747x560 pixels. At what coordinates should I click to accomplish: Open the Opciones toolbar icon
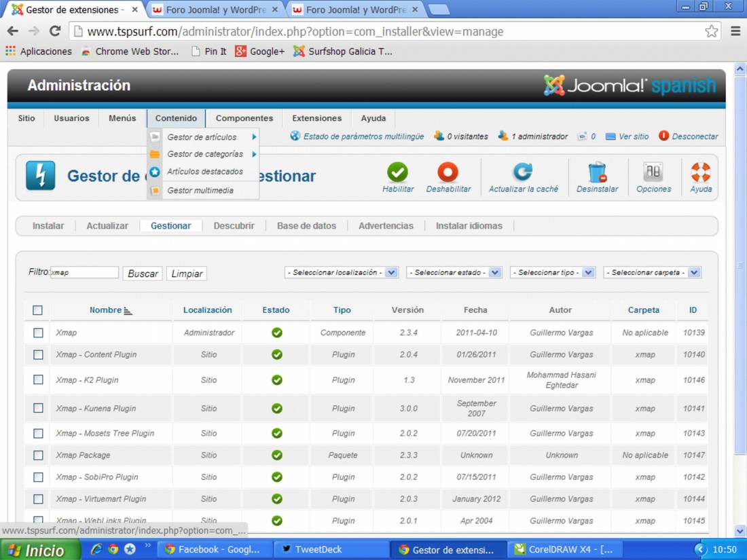point(653,172)
